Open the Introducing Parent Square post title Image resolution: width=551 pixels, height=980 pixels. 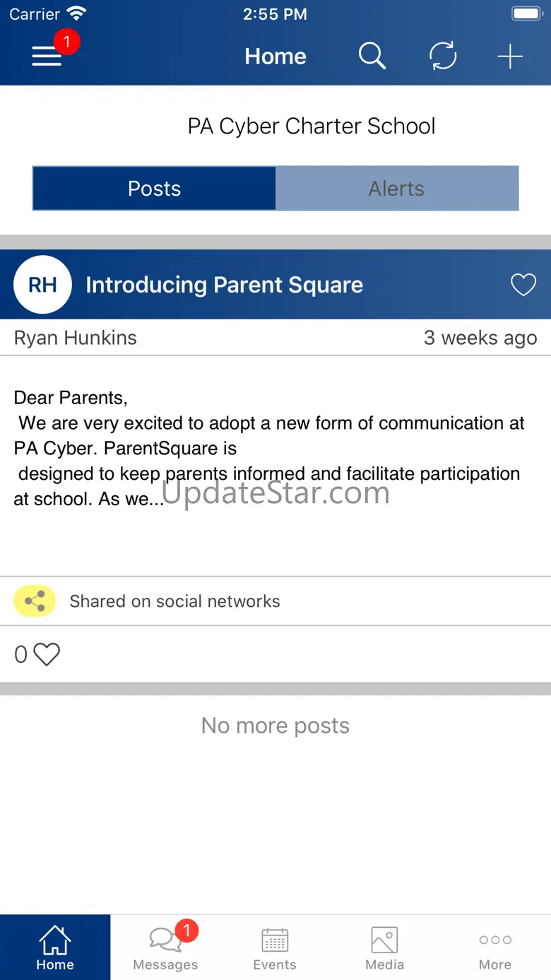click(x=224, y=285)
